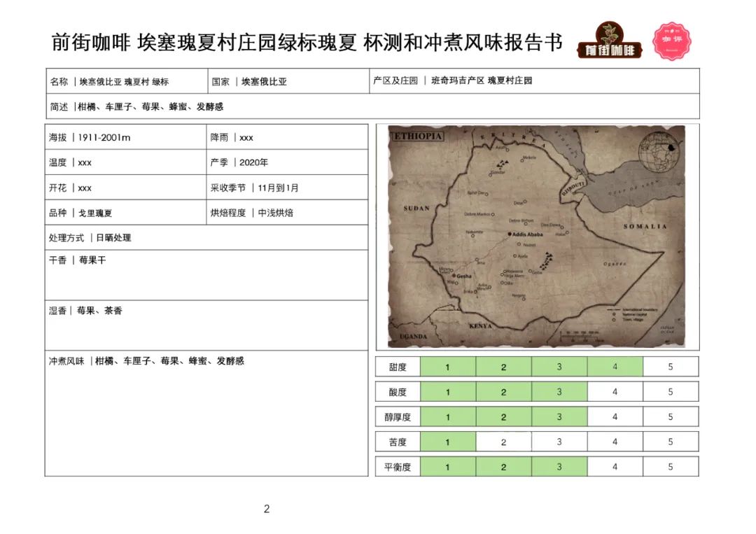Select score 5 in the 醇厚度 row
The width and height of the screenshot is (756, 534).
pos(671,417)
